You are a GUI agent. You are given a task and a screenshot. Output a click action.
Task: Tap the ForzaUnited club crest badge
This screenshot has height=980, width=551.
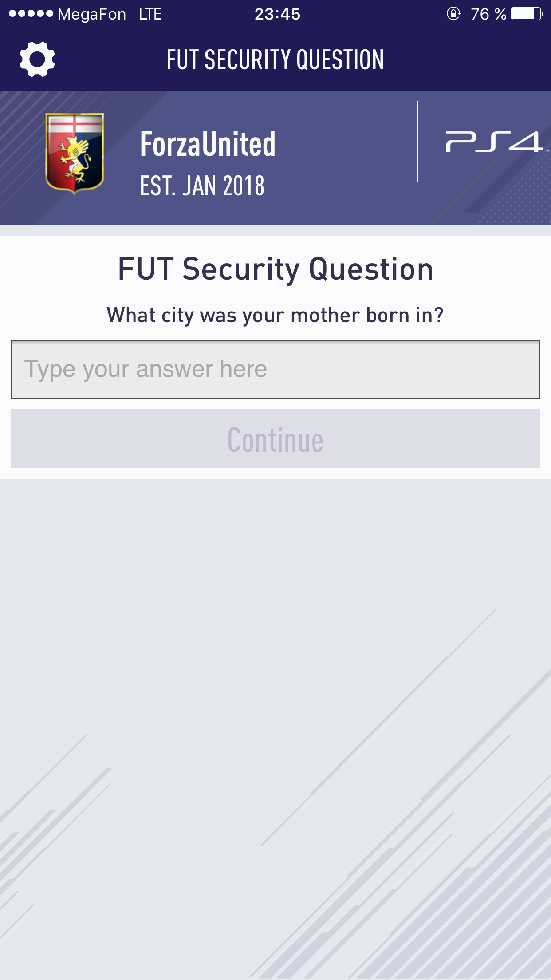(75, 153)
